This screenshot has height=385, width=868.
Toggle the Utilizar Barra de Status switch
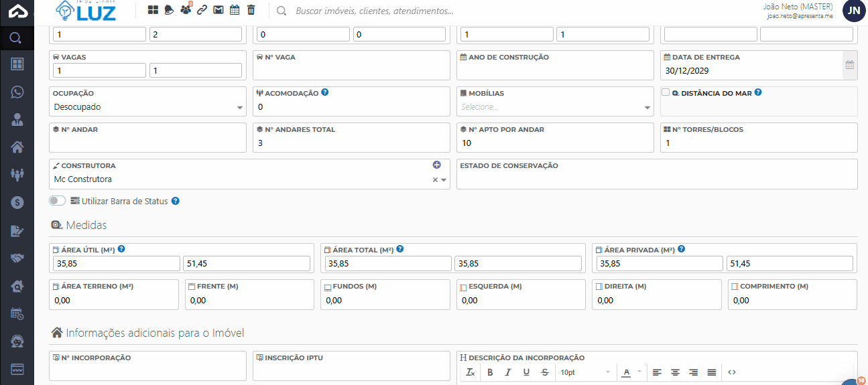[x=58, y=201]
